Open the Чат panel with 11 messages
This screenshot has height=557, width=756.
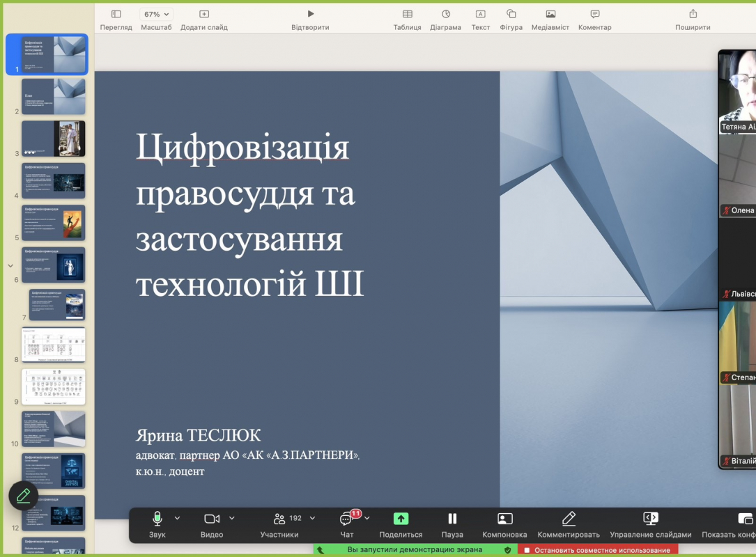pos(346,519)
